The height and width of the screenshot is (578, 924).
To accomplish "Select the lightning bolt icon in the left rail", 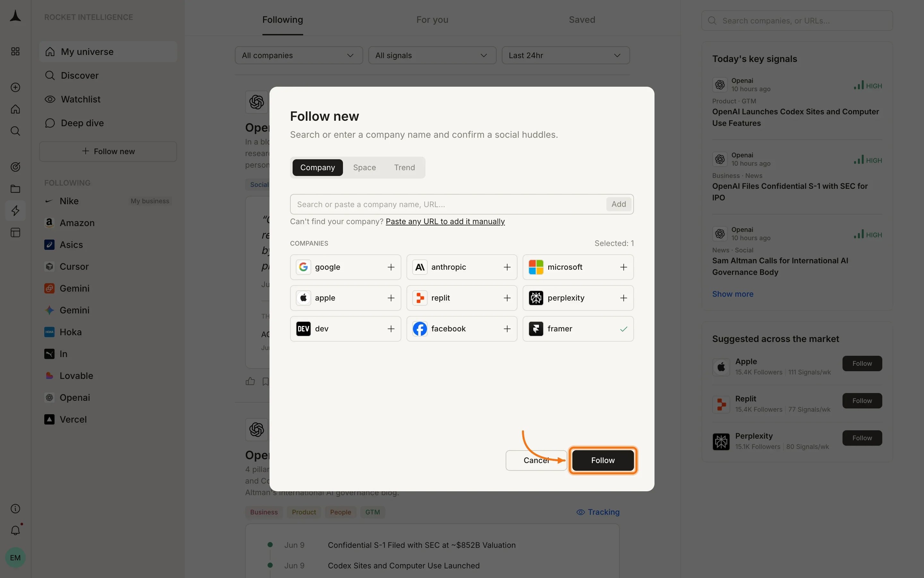I will 15,211.
